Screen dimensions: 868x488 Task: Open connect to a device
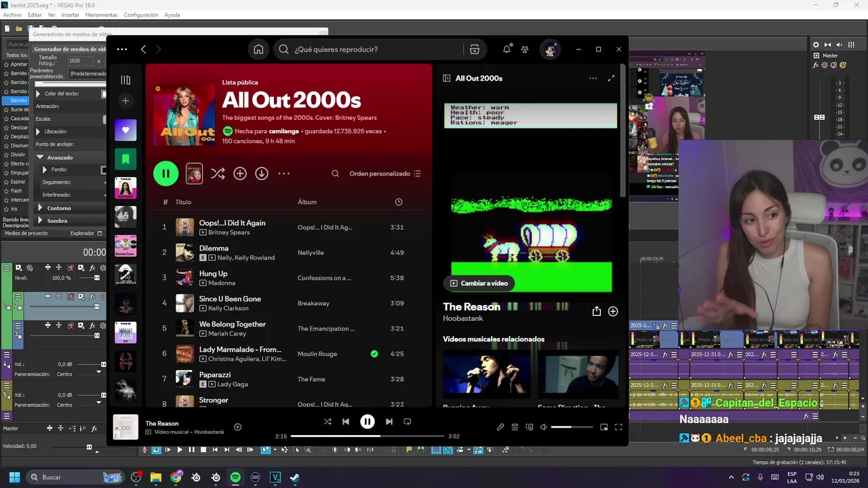point(530,427)
